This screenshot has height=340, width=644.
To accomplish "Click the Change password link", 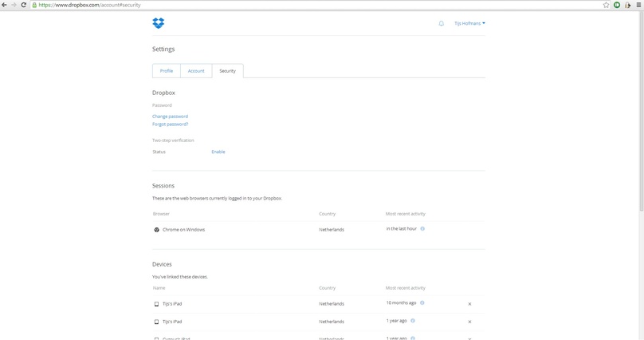I will tap(170, 117).
